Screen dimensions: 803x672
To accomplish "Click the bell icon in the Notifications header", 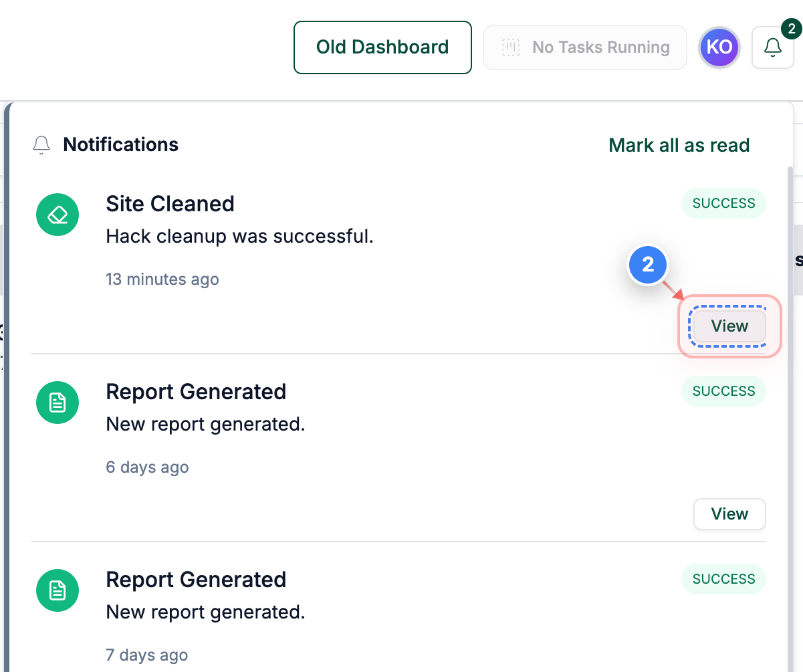I will point(41,144).
